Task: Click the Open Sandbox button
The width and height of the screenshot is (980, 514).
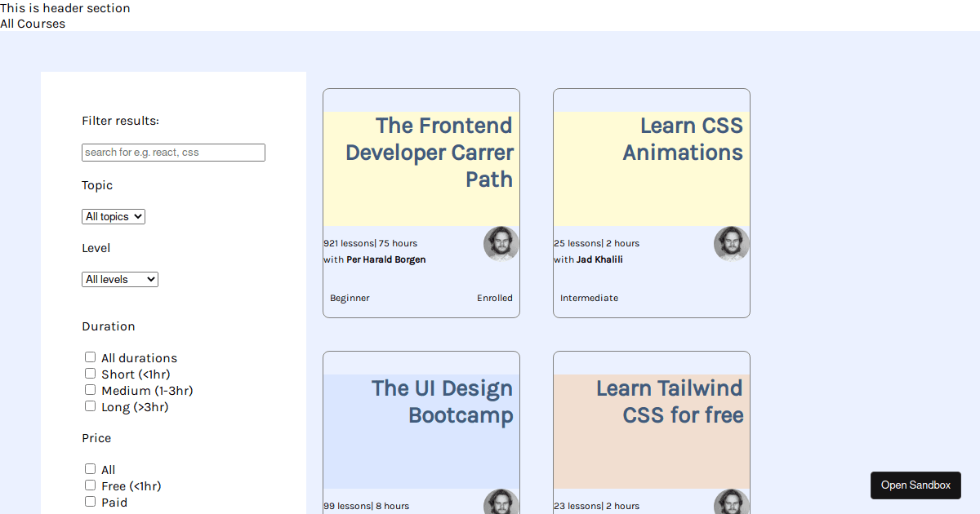Action: click(915, 485)
